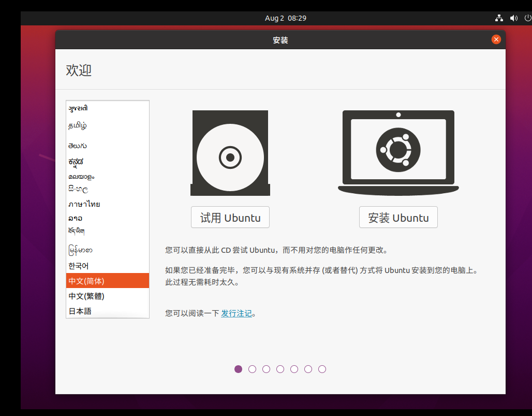532x416 pixels.
Task: Select the Tibetan language entry below ລາວ
Action: (108, 231)
